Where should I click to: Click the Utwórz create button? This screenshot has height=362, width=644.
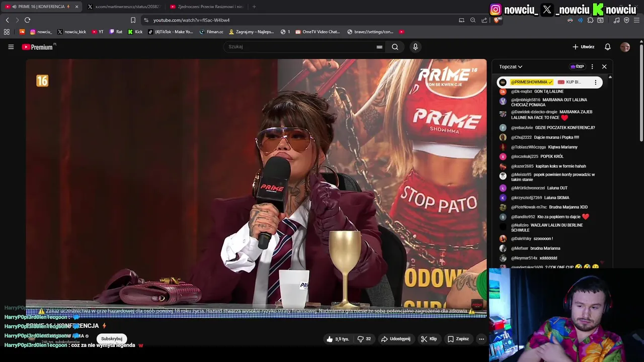point(584,47)
